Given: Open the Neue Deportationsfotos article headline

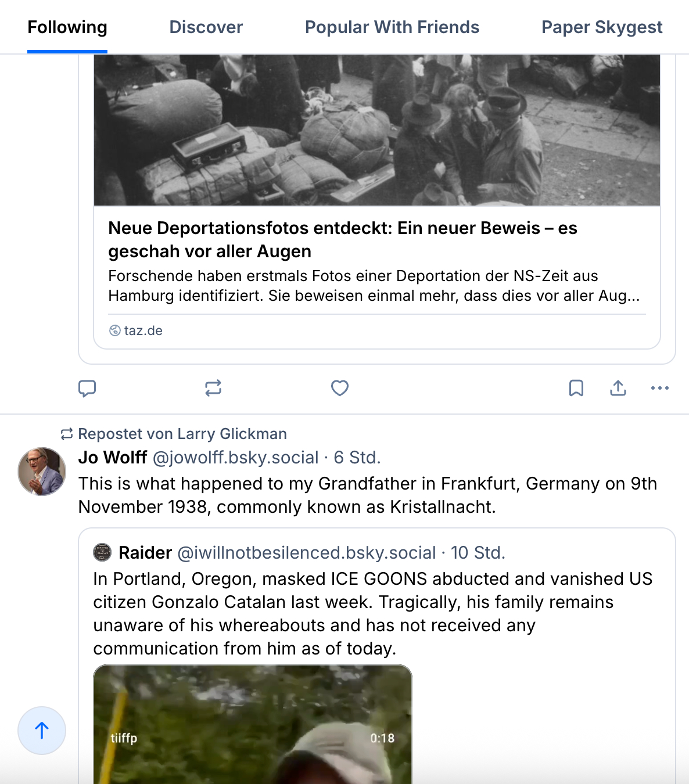Looking at the screenshot, I should coord(342,239).
